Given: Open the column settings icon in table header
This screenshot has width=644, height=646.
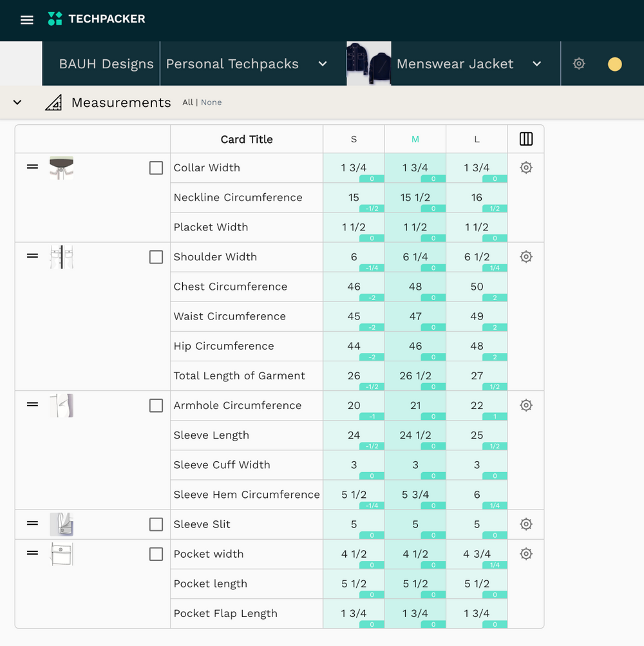Looking at the screenshot, I should click(526, 138).
